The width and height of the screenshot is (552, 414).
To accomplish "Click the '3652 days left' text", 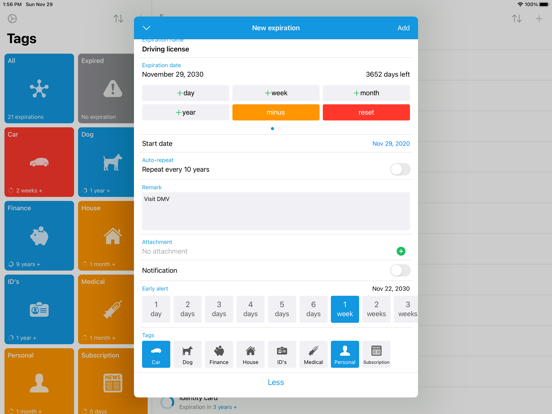I will tap(388, 74).
